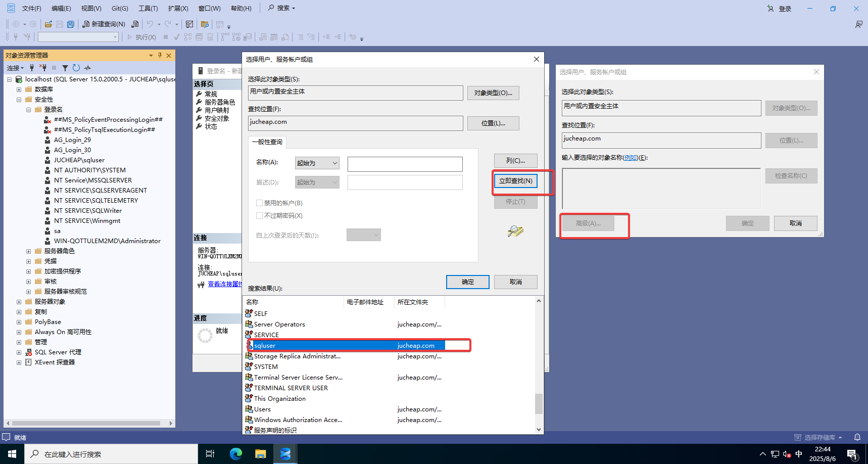Select the sa login in tree

click(x=57, y=231)
